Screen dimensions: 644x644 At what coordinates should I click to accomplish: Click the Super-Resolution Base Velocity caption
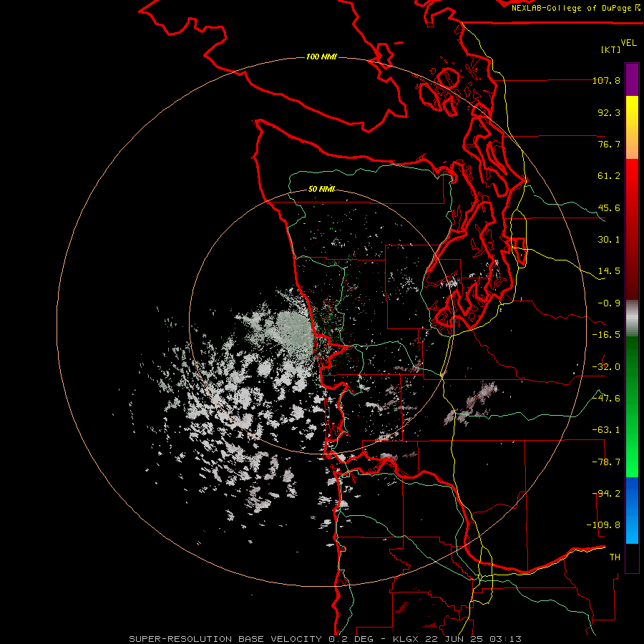[x=326, y=639]
